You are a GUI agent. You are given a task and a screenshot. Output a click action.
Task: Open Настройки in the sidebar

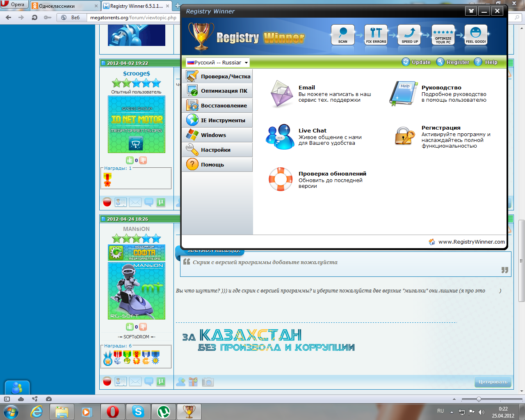pos(217,150)
